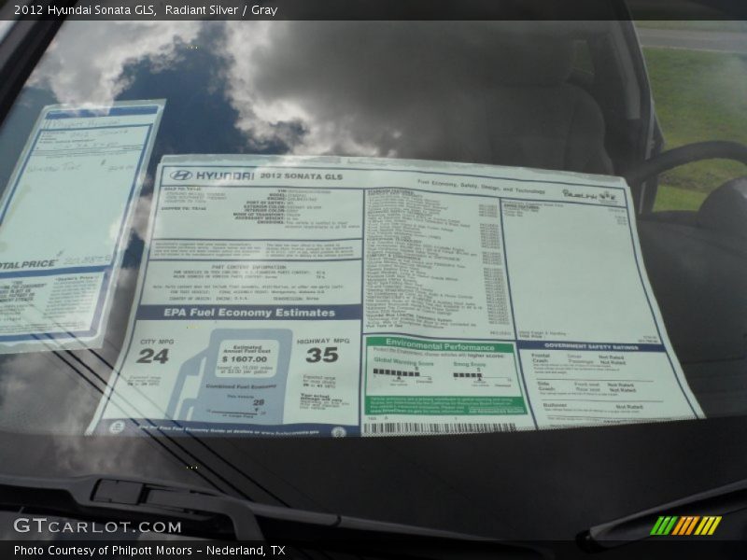Click the "Radiant Silver / Gray" caption text
Viewport: 747px width, 560px height.
click(221, 10)
